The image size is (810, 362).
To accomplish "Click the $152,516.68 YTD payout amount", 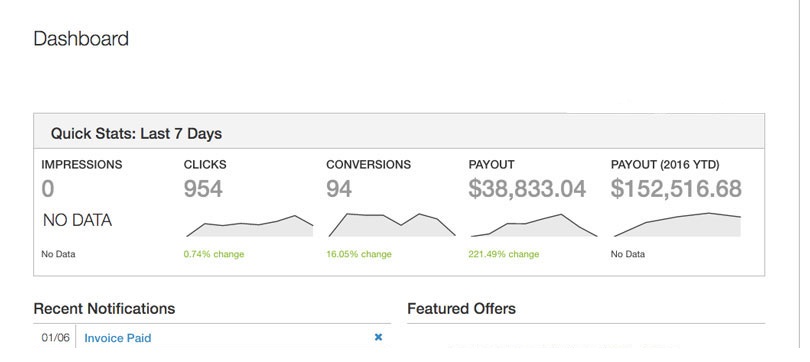I will coord(676,189).
